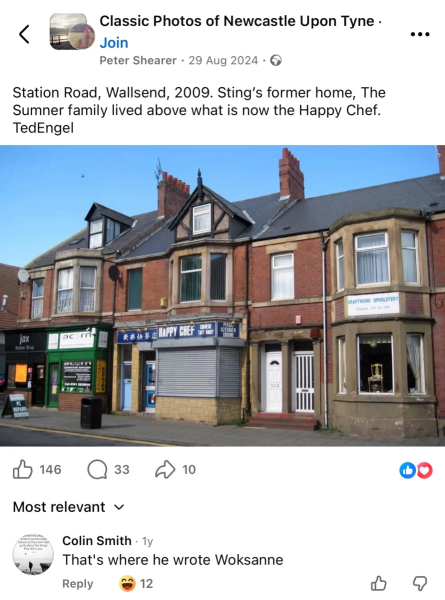Image resolution: width=445 pixels, height=600 pixels.
Task: Expand the Most relevant sort dropdown
Action: (x=69, y=507)
